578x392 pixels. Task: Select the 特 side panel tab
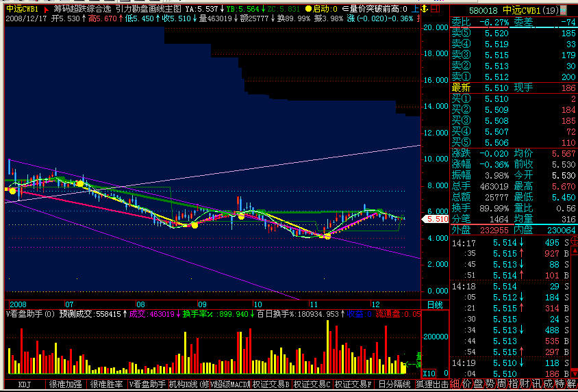point(560,384)
